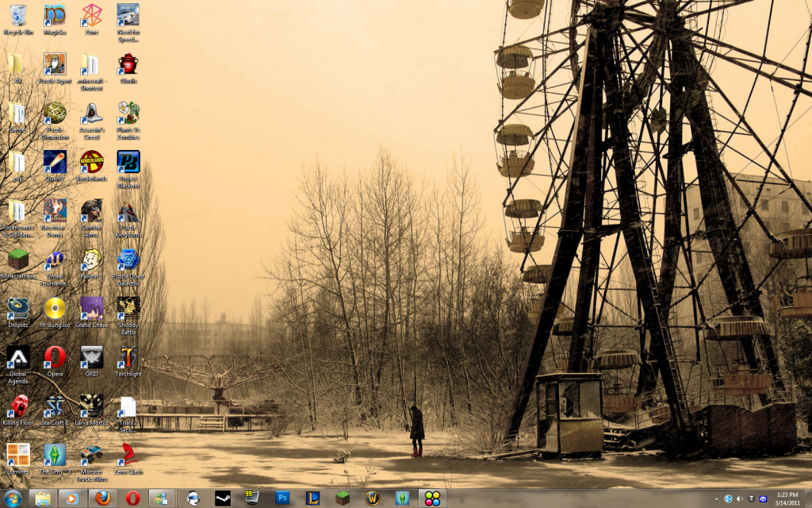Open Firefox from the taskbar
The width and height of the screenshot is (812, 508).
102,498
